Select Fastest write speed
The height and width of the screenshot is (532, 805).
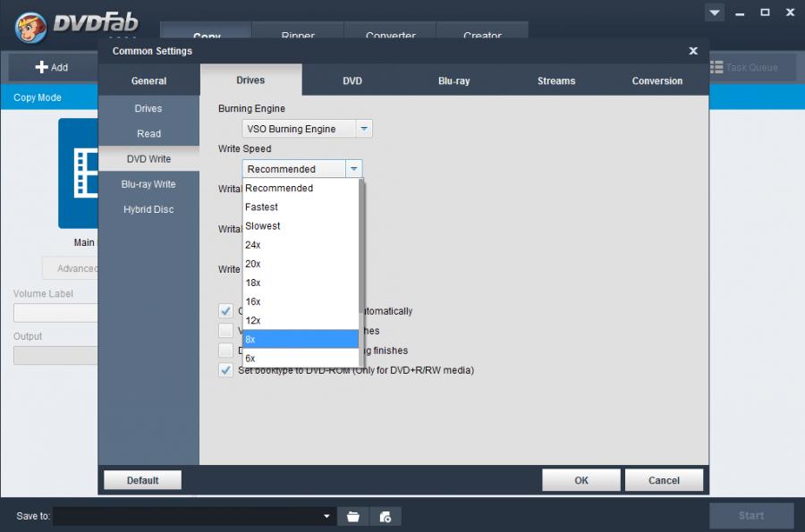coord(301,207)
